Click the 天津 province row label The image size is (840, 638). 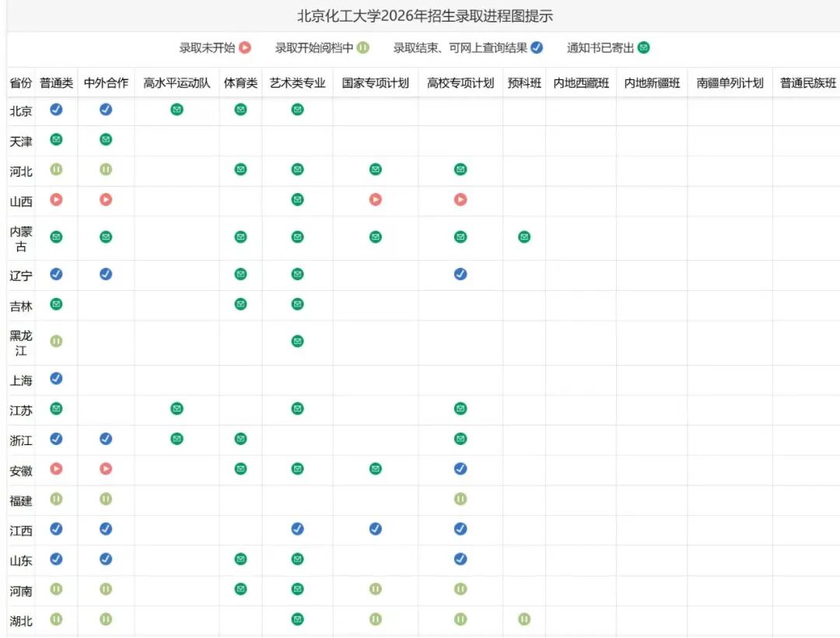coord(21,142)
